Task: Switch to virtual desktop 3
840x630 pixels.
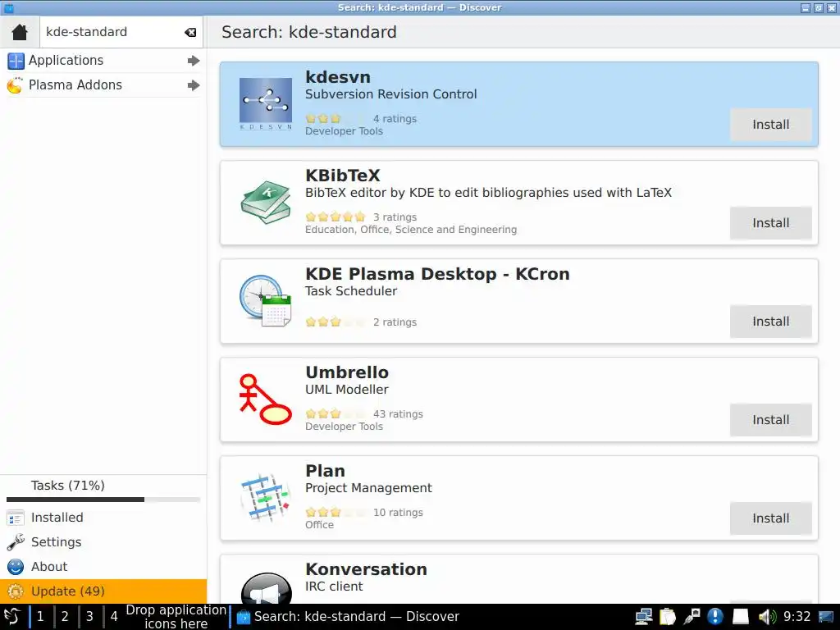Action: pyautogui.click(x=89, y=617)
